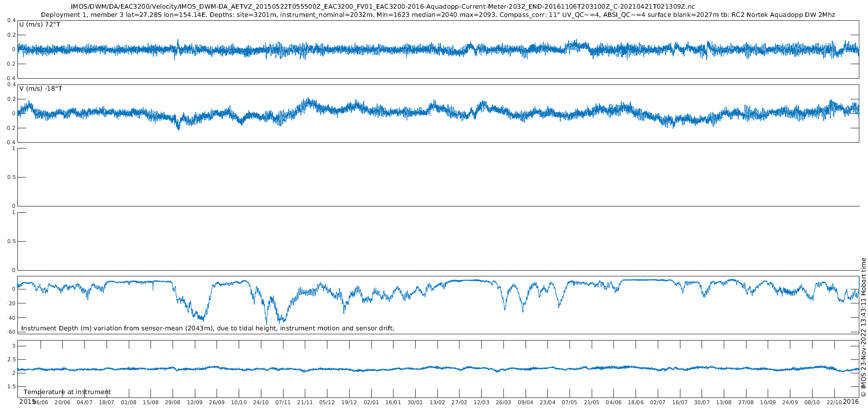
Task: Select the '21/11' date tick label
Action: [x=305, y=402]
